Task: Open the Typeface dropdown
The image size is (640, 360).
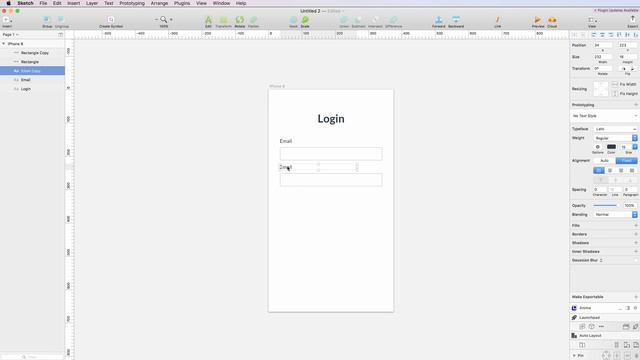Action: (x=616, y=129)
